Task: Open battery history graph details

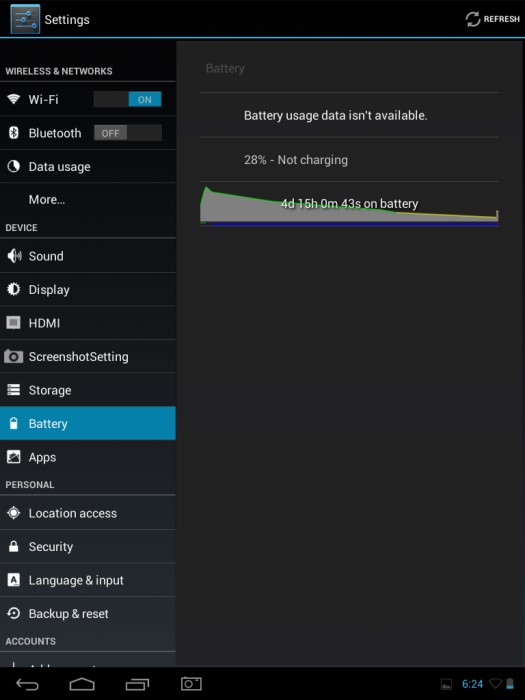Action: coord(349,206)
